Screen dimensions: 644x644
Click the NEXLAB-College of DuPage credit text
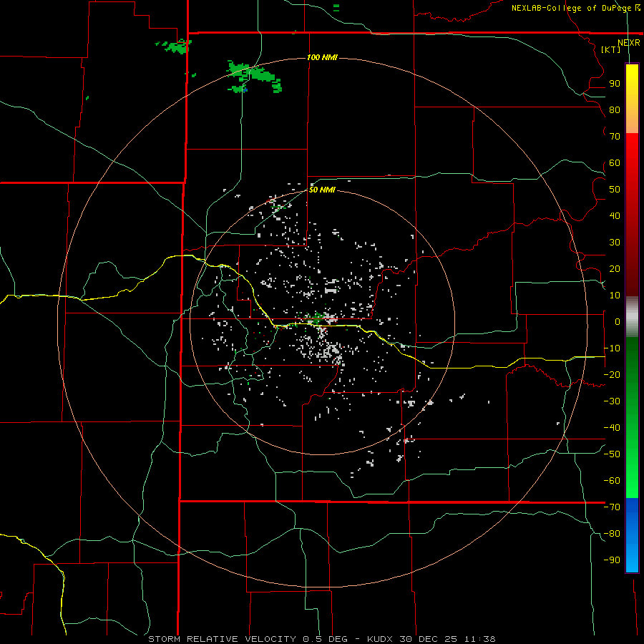point(571,8)
